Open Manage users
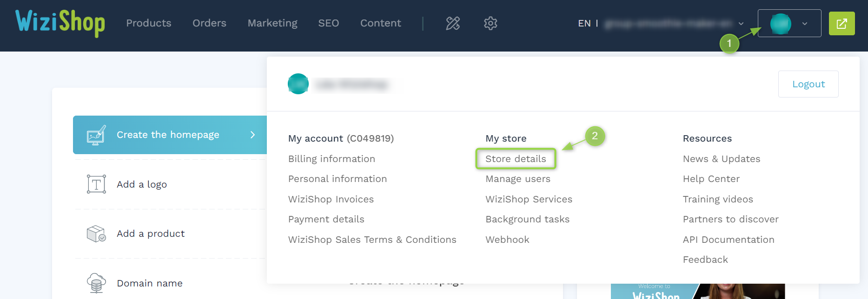Image resolution: width=868 pixels, height=299 pixels. coord(518,179)
